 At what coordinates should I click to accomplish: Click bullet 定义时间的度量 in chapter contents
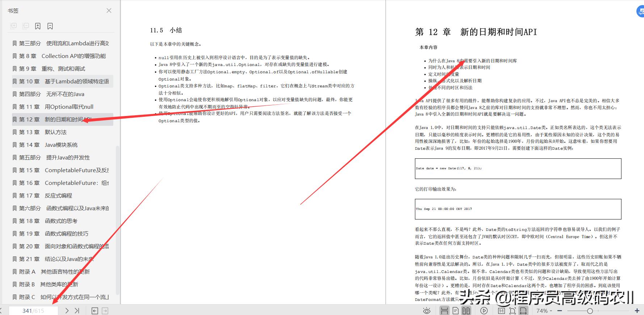pyautogui.click(x=444, y=74)
